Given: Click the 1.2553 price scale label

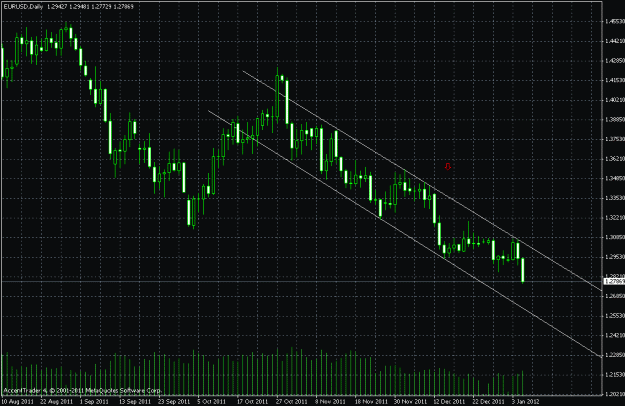Looking at the screenshot, I should [x=615, y=316].
